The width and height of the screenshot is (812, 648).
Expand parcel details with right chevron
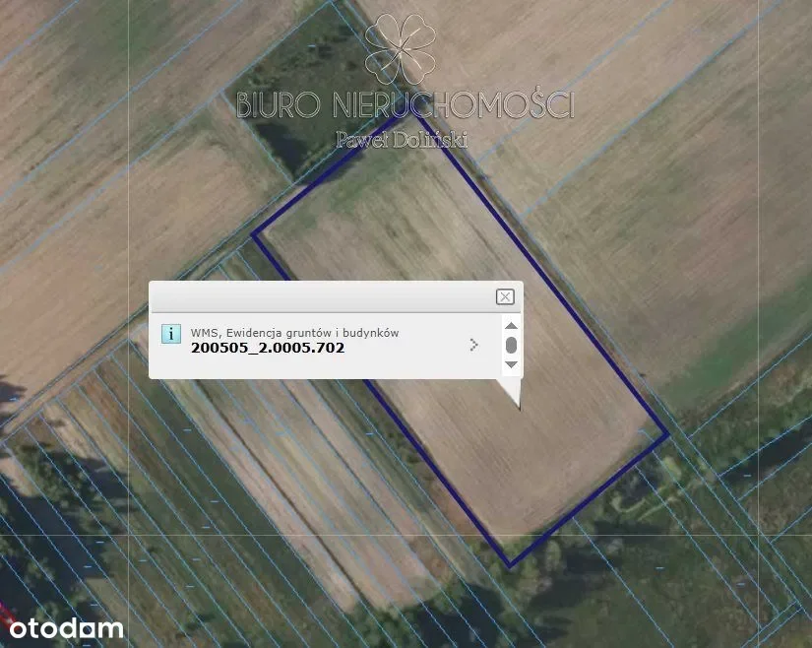click(473, 345)
